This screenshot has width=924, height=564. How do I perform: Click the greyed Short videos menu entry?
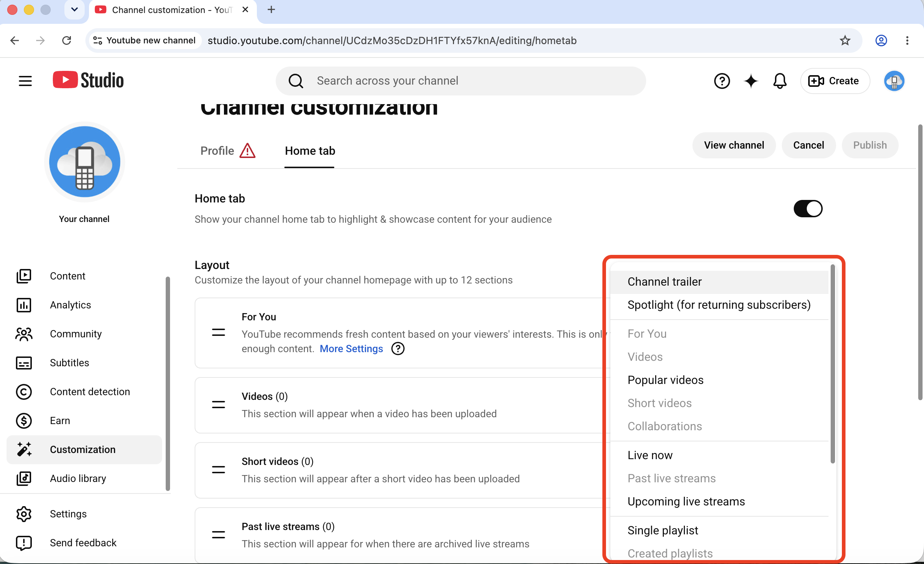click(719, 403)
